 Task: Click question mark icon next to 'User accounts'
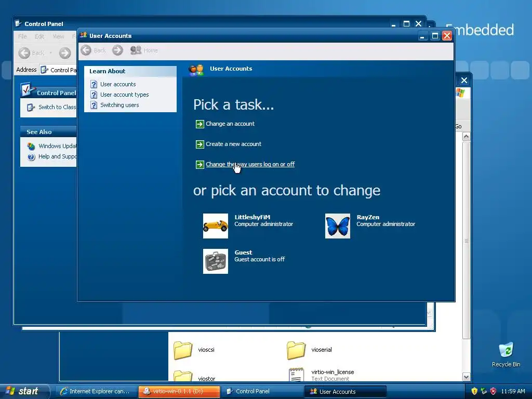point(94,84)
